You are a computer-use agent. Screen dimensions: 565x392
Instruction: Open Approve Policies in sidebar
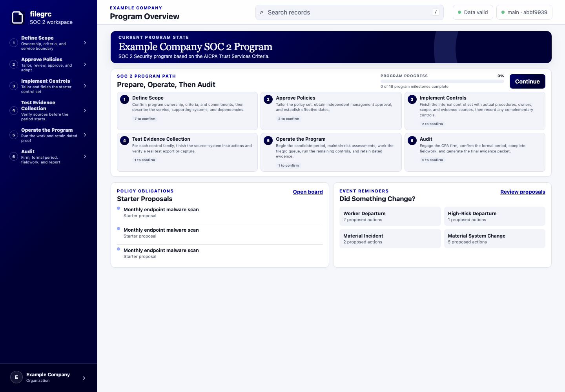(x=49, y=64)
